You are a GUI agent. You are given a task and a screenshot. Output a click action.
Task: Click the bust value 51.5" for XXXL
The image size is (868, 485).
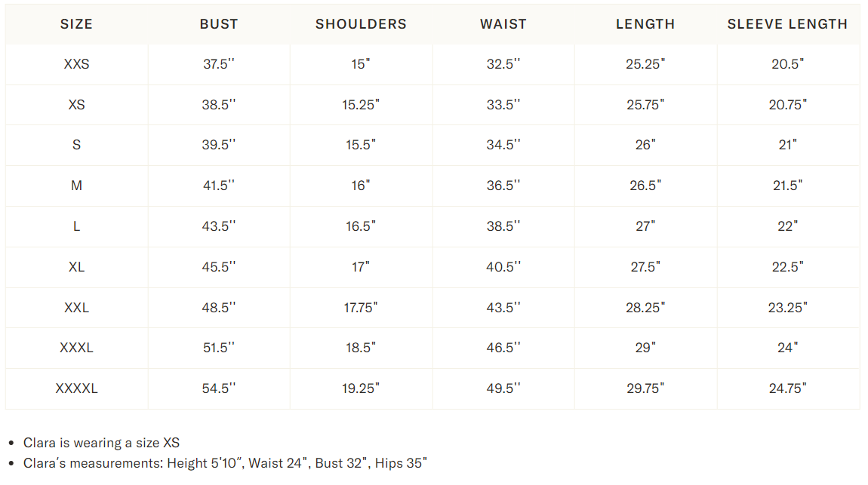(x=219, y=348)
